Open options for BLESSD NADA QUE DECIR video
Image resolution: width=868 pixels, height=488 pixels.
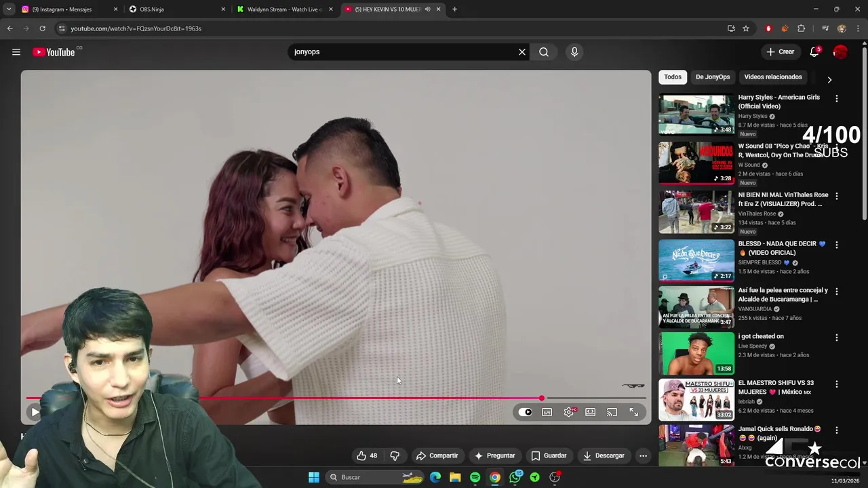[x=837, y=245]
